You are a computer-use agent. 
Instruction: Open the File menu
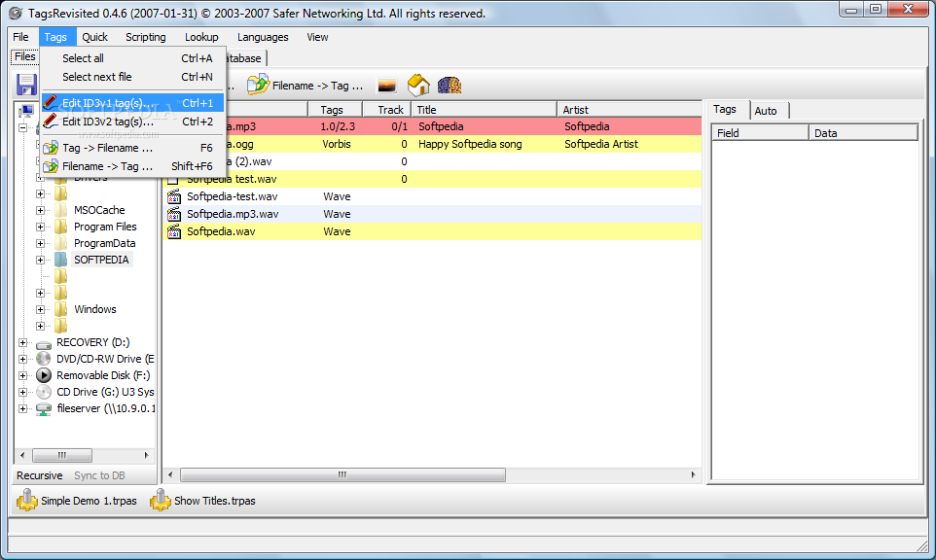coord(20,37)
